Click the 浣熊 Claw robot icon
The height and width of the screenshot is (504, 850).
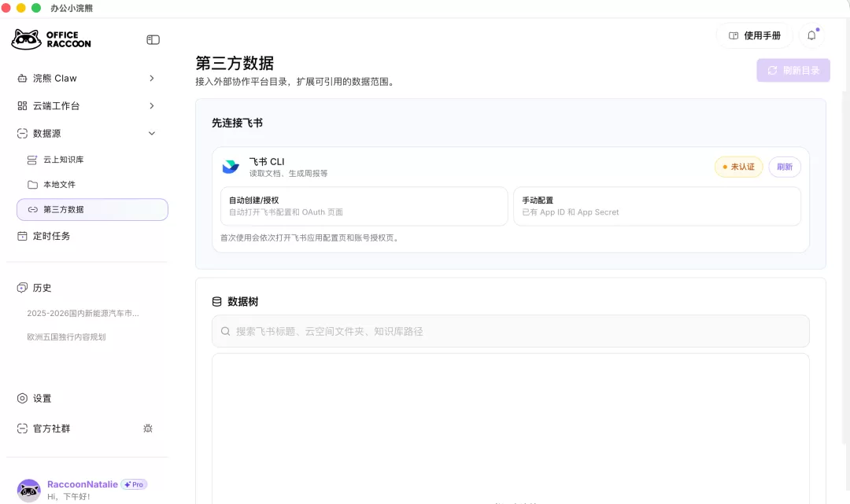coord(22,78)
